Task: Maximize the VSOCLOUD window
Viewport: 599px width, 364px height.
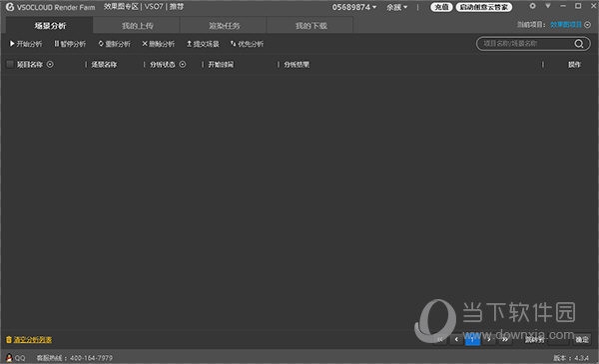Action: pyautogui.click(x=578, y=6)
